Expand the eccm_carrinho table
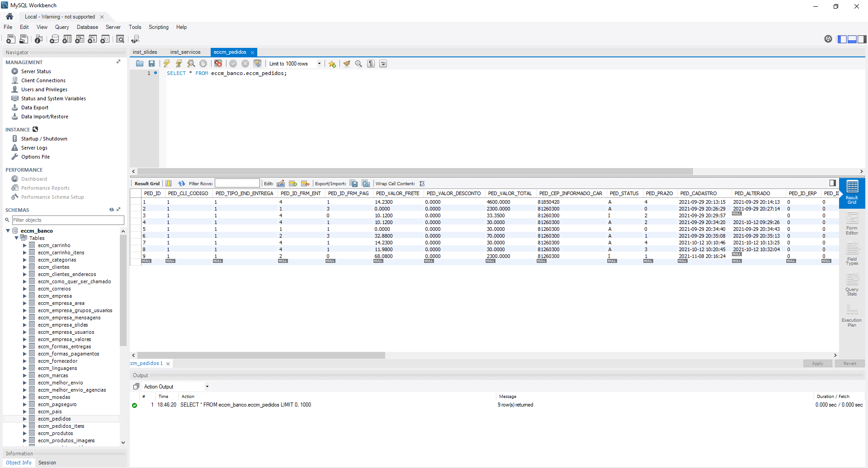 coord(25,245)
